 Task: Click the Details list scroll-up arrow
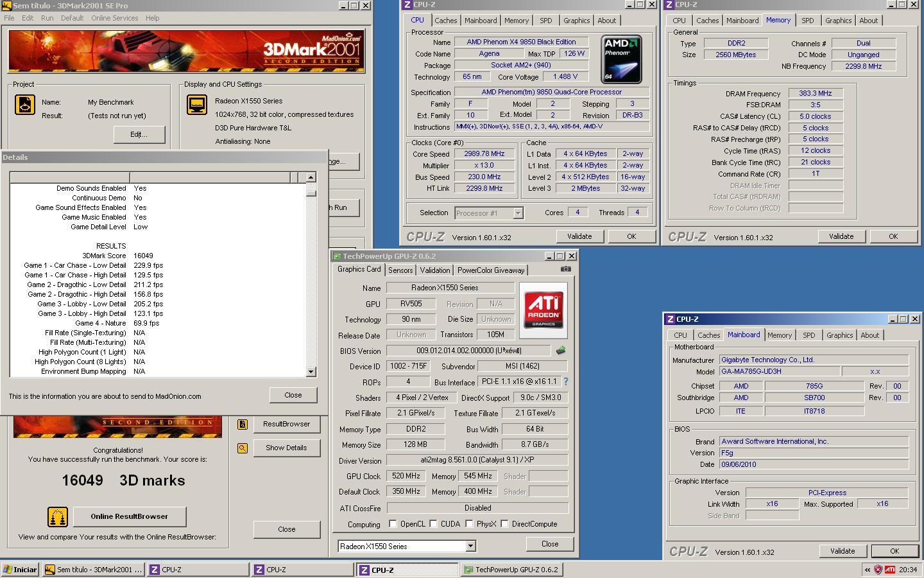click(x=311, y=177)
